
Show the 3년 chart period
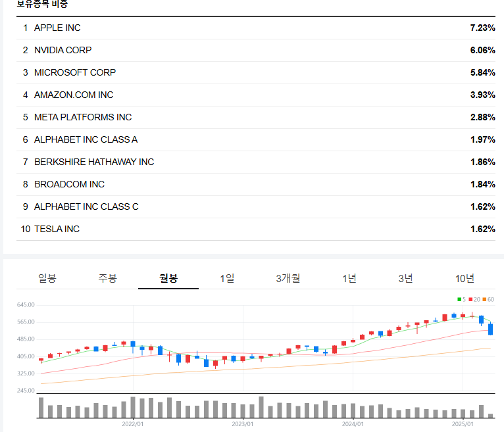coord(406,278)
